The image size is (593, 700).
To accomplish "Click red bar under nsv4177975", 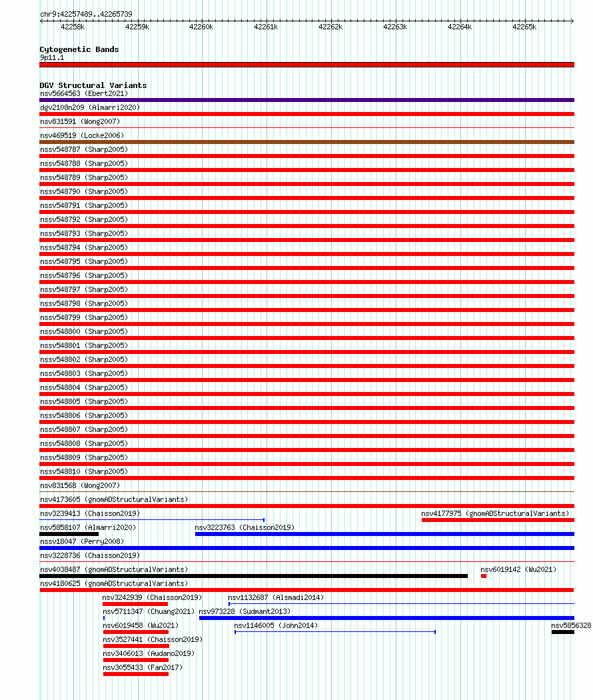I will (x=498, y=520).
